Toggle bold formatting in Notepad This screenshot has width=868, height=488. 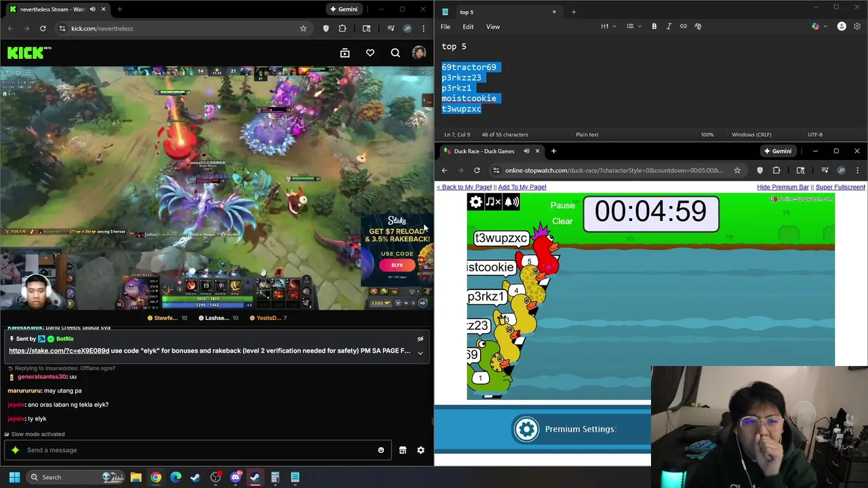tap(654, 26)
